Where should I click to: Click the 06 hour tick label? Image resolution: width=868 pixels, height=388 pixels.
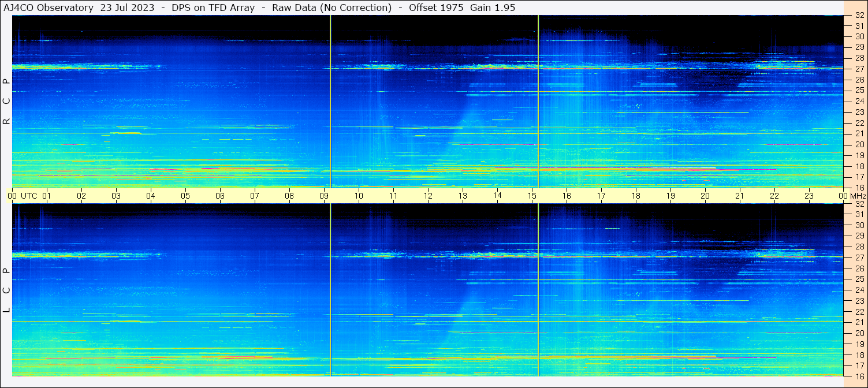coord(220,196)
